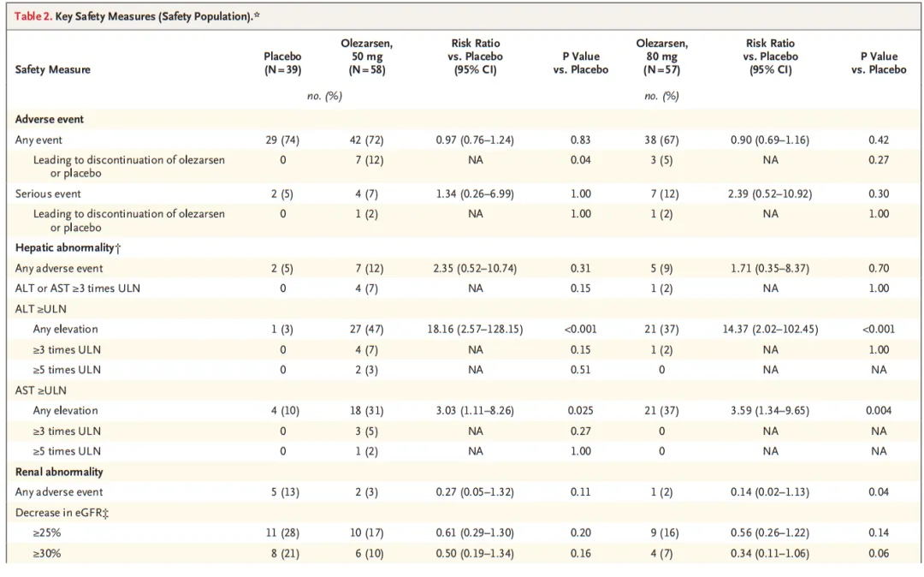Select the 'Placebo (N=39)' column header

click(282, 62)
